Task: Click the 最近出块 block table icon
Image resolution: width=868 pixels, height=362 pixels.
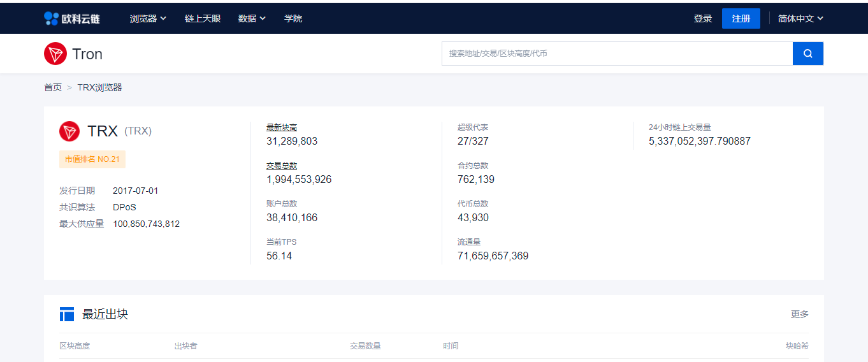Action: pyautogui.click(x=67, y=314)
